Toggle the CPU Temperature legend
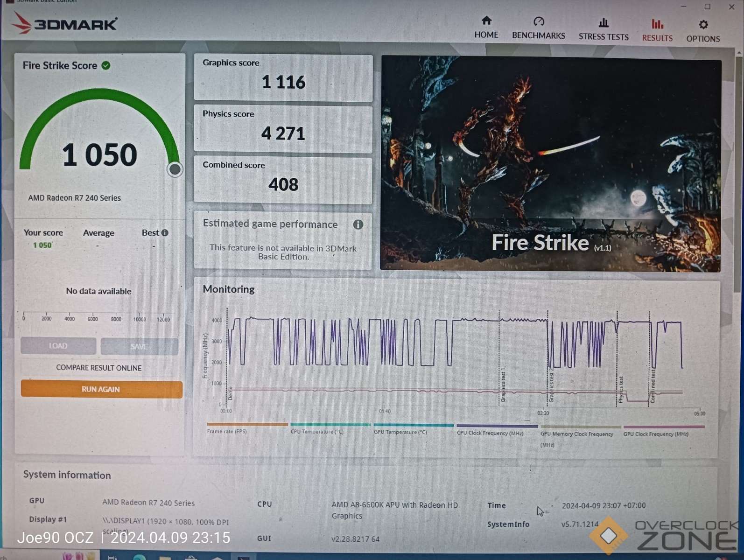The image size is (744, 560). pyautogui.click(x=330, y=428)
